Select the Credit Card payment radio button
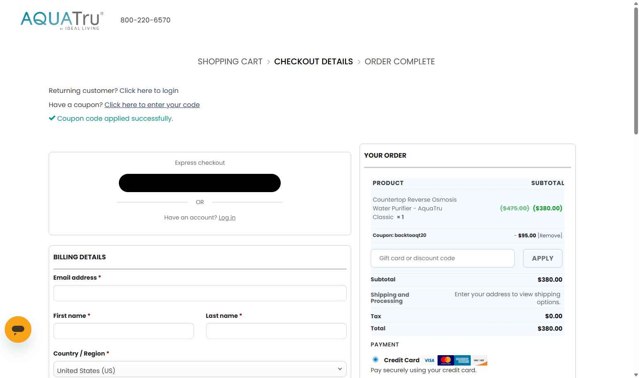This screenshot has height=378, width=639. coord(375,360)
